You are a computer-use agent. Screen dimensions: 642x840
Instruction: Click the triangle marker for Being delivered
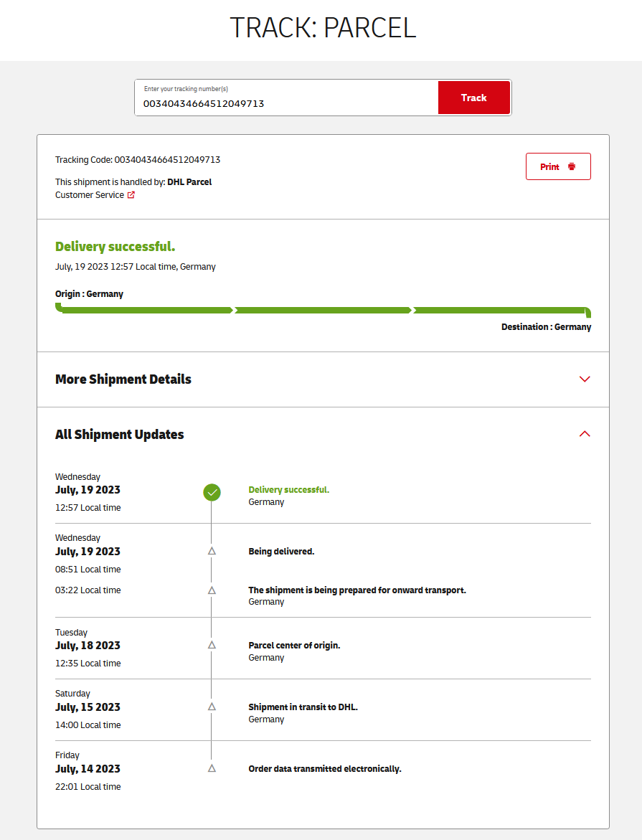212,551
